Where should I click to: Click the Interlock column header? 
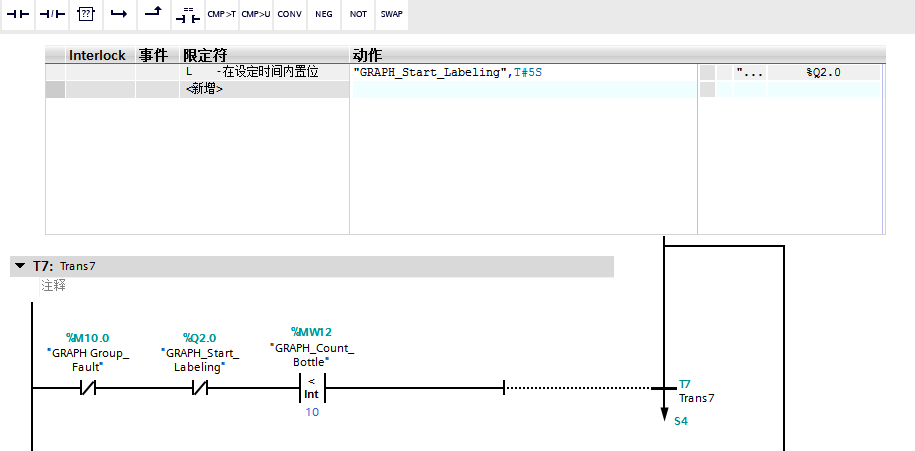97,55
